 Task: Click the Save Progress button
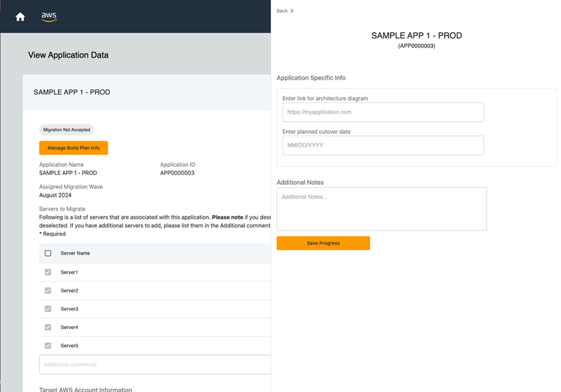[323, 243]
